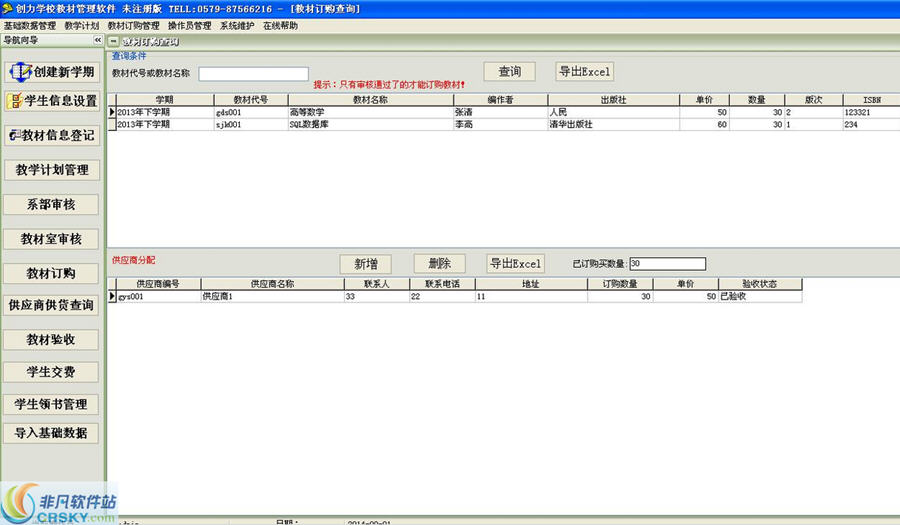Click the 教材代号 column header
This screenshot has height=525, width=900.
[x=251, y=100]
